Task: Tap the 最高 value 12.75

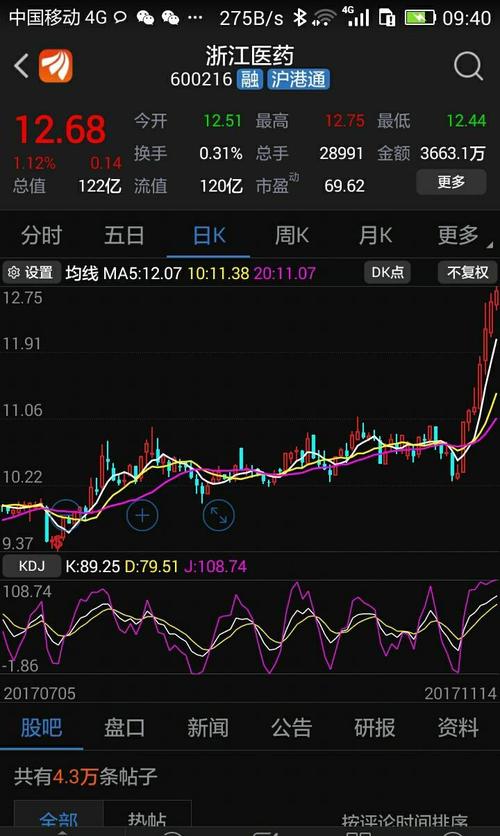Action: (x=344, y=120)
